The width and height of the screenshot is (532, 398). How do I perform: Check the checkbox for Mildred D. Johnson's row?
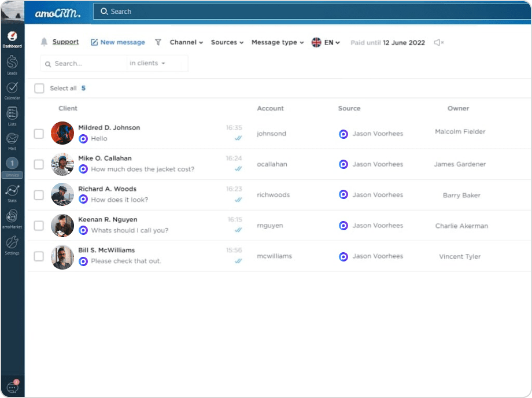[39, 133]
